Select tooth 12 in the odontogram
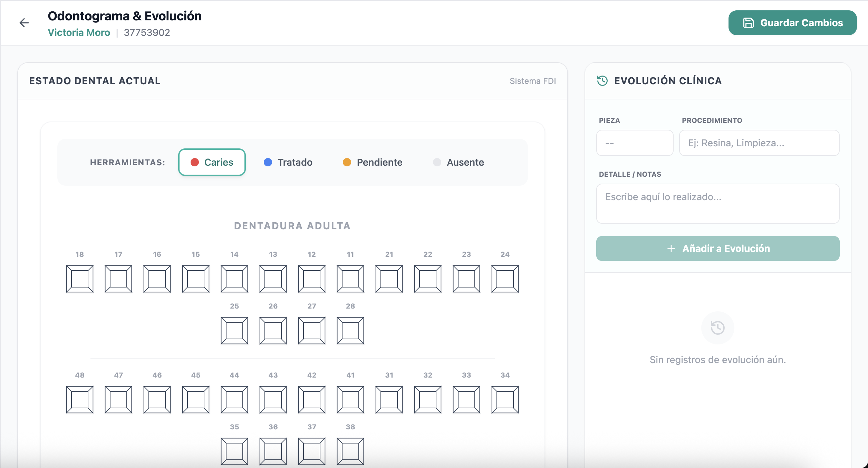Viewport: 868px width, 468px height. point(312,279)
